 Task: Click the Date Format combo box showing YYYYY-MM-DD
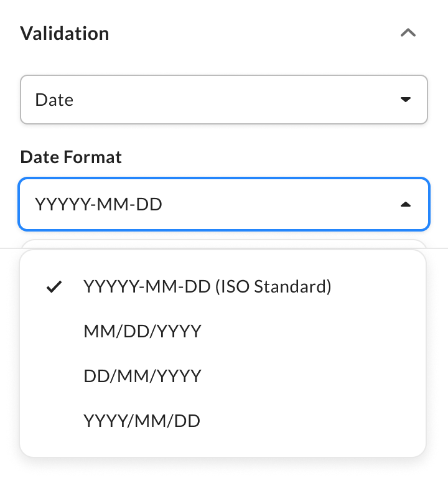tap(223, 204)
